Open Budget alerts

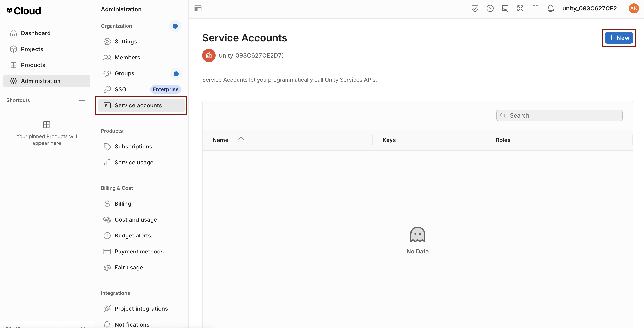(x=141, y=236)
